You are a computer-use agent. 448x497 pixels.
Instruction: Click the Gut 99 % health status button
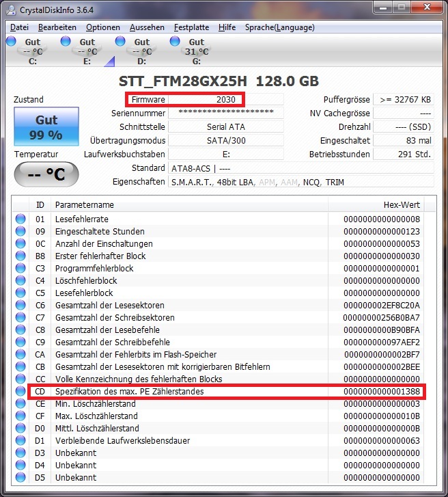46,126
